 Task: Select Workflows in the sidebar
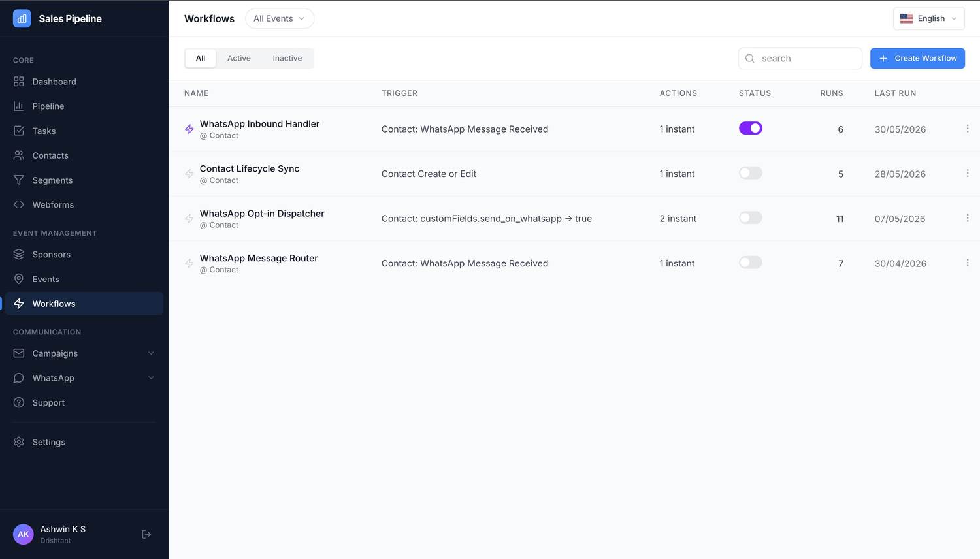coord(84,304)
